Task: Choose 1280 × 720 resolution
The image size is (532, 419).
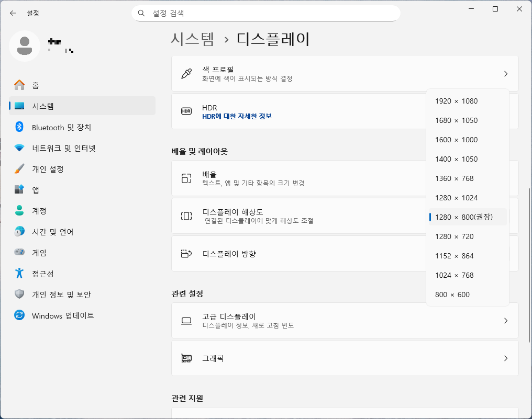Action: coord(468,236)
